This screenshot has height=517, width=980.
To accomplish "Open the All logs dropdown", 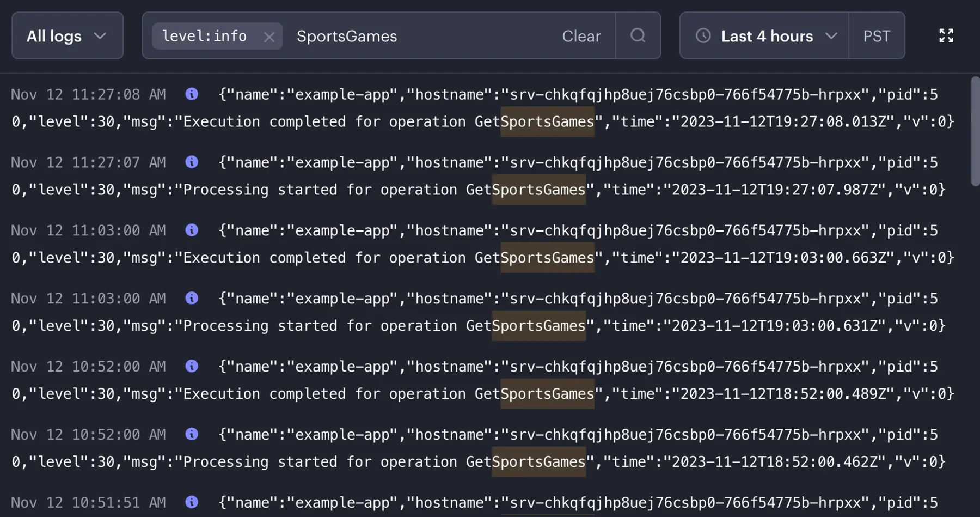I will (54, 35).
